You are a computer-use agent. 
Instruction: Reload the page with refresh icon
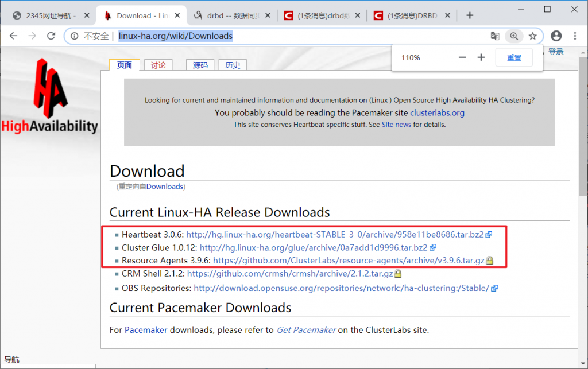click(x=51, y=36)
